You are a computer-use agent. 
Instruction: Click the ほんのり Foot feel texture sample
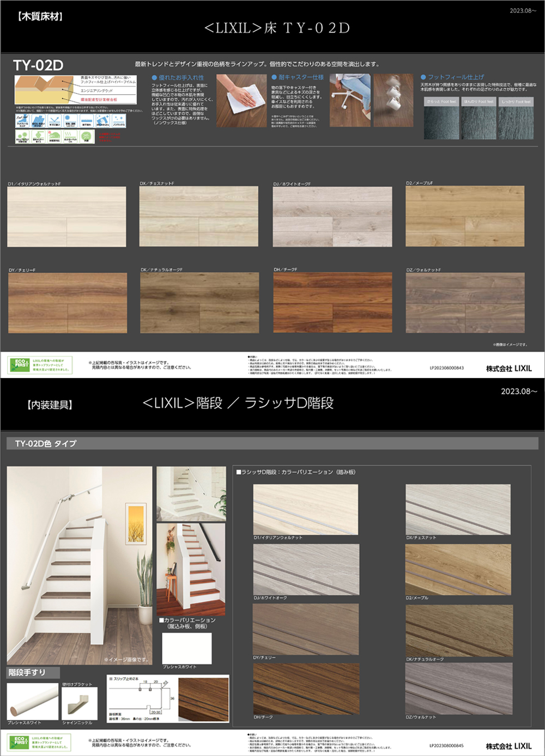tap(479, 118)
